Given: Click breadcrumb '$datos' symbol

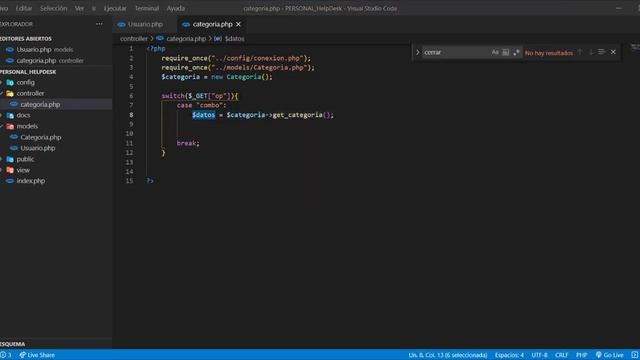Looking at the screenshot, I should pyautogui.click(x=234, y=39).
